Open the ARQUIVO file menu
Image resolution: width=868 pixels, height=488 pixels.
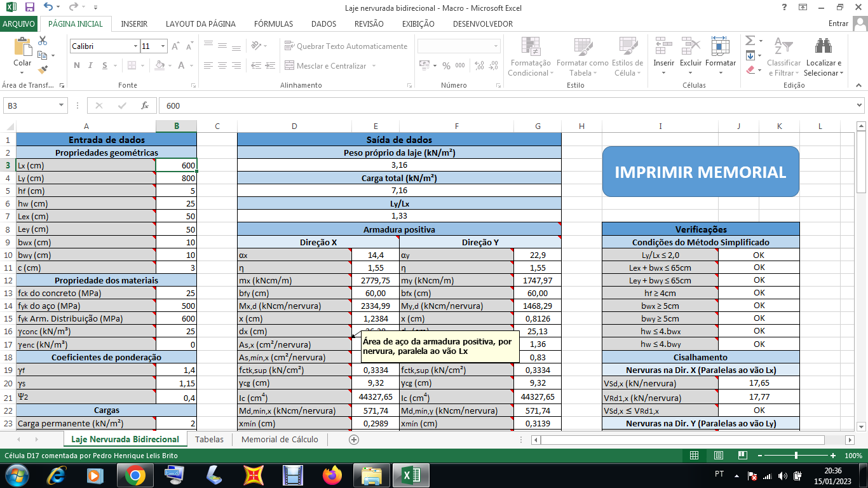pos(19,24)
